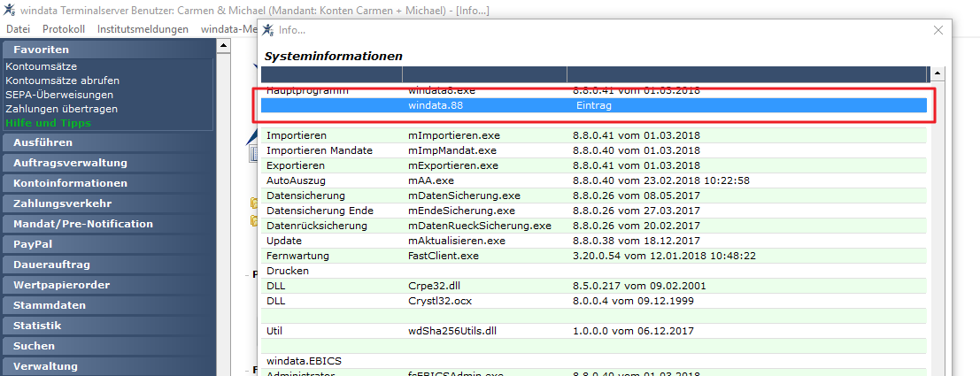Image resolution: width=980 pixels, height=376 pixels.
Task: Click version 8.5.0.217 vom 09.02.2001
Action: click(639, 286)
